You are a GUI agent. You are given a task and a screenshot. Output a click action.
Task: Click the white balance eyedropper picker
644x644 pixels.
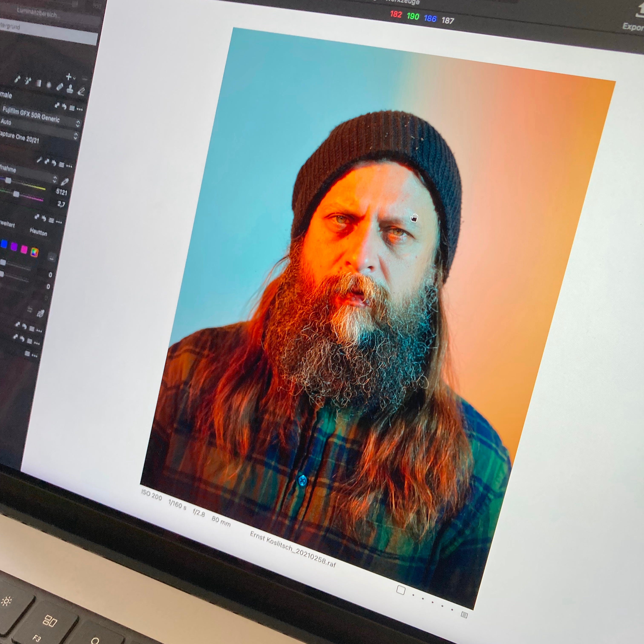[x=65, y=182]
